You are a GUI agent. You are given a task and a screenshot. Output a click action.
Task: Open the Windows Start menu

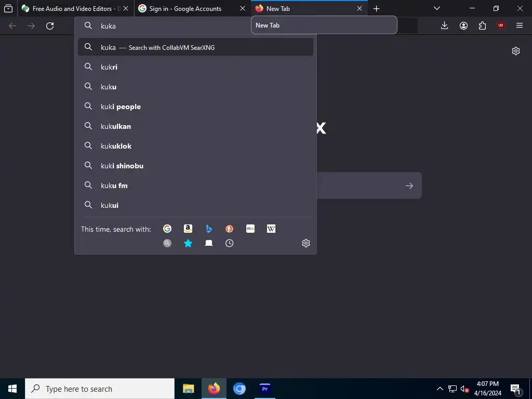click(12, 389)
